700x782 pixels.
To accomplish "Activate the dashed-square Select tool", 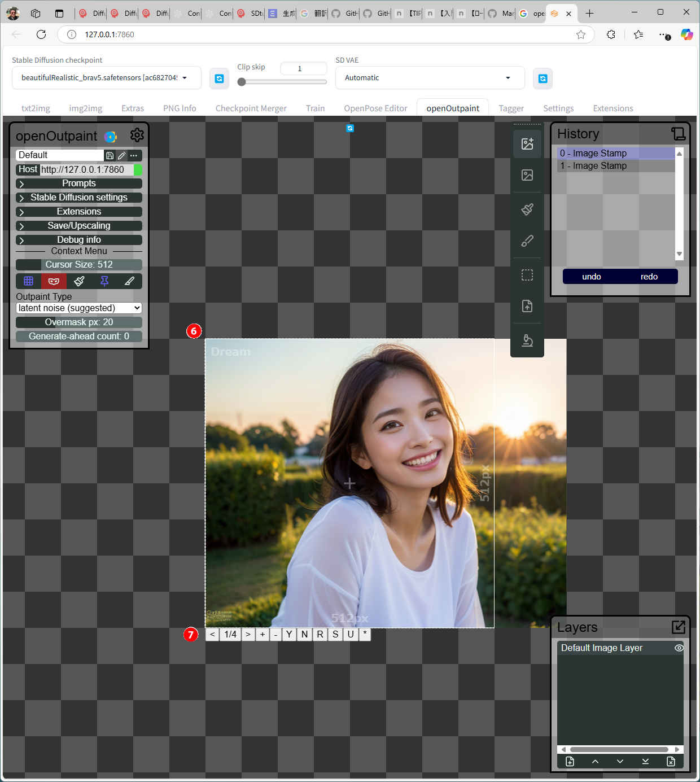I will pyautogui.click(x=527, y=275).
